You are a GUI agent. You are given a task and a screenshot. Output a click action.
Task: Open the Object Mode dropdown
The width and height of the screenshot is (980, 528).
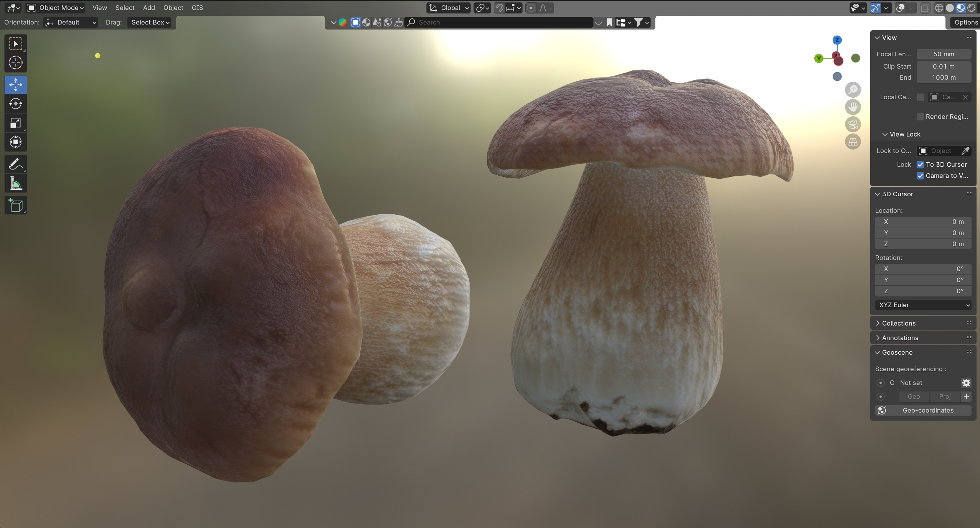pyautogui.click(x=56, y=8)
